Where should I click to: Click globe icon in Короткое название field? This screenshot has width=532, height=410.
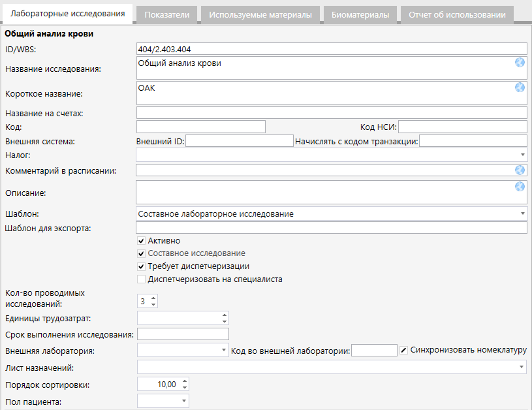pos(520,87)
